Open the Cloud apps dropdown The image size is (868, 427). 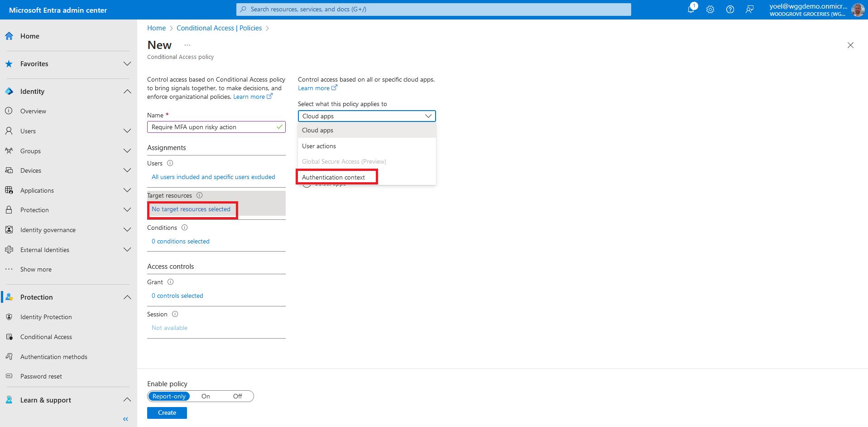(366, 116)
